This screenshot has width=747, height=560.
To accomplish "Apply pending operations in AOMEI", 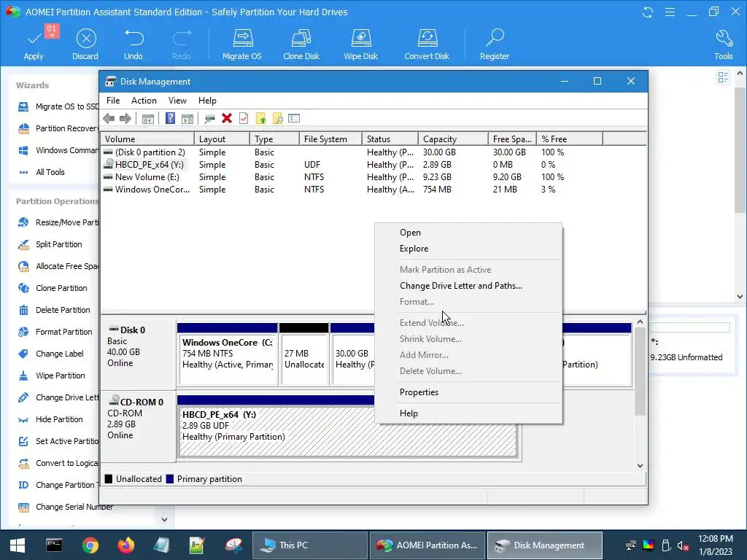I will coord(34,43).
